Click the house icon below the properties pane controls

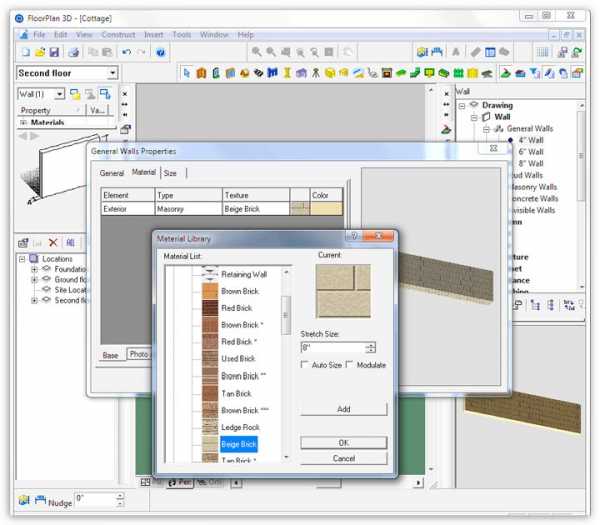click(x=126, y=129)
